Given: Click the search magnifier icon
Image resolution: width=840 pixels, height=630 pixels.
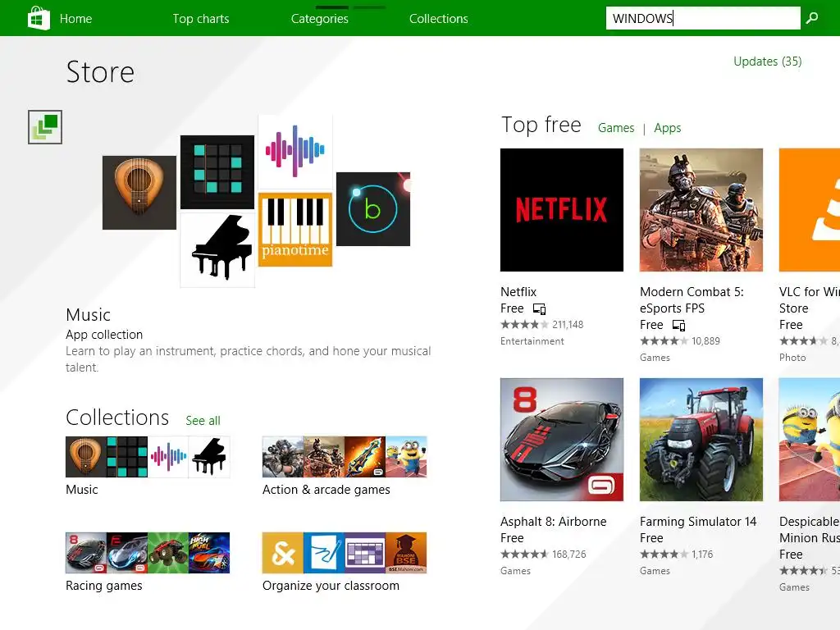Looking at the screenshot, I should click(x=812, y=18).
